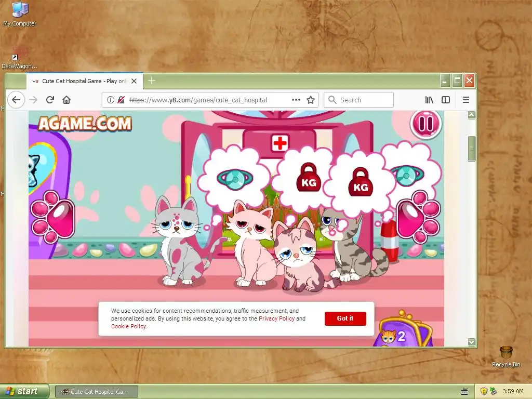Close the Cute Cat Hospital tab
This screenshot has width=532, height=399.
[x=134, y=81]
